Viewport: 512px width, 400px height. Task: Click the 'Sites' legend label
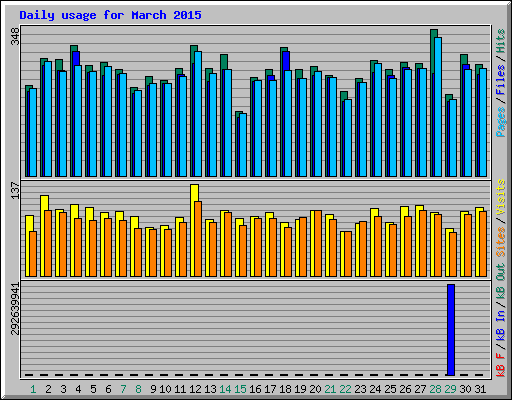coord(501,242)
